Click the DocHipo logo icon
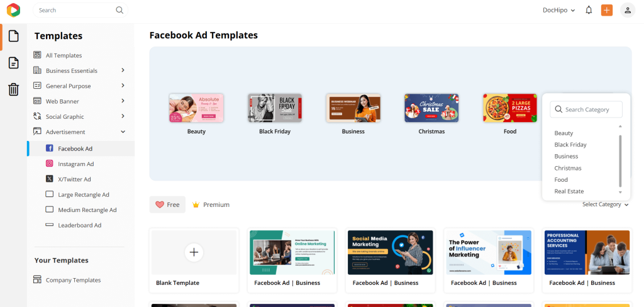The height and width of the screenshot is (307, 644). [x=14, y=10]
